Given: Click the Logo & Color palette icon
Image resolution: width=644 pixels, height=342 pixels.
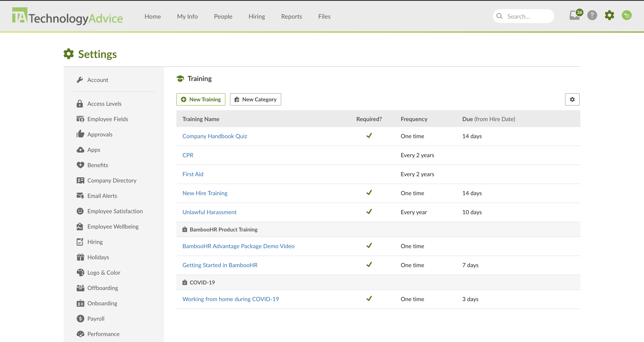Looking at the screenshot, I should point(80,272).
